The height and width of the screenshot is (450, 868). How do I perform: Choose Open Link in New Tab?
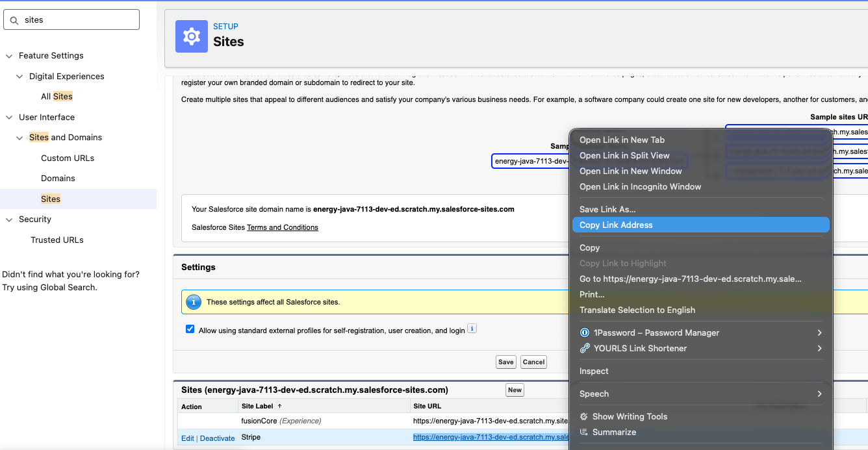click(x=700, y=140)
